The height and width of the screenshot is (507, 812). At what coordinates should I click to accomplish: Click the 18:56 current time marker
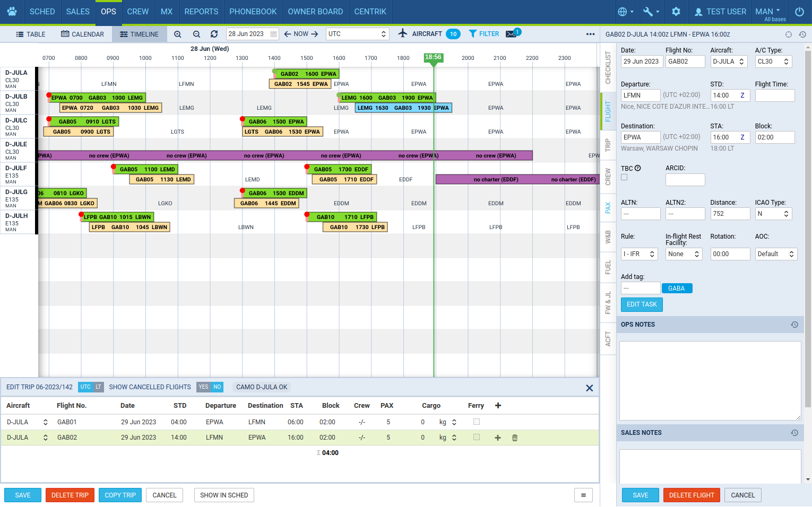click(433, 57)
